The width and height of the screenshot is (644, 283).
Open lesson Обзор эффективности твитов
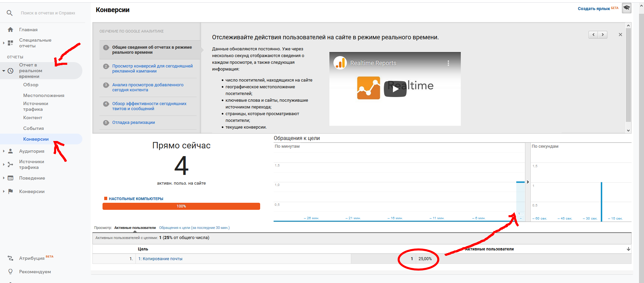coord(149,106)
